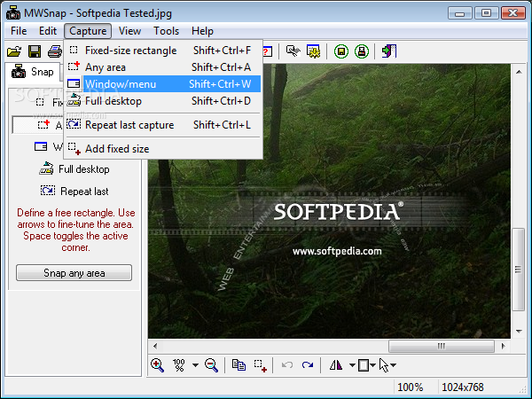Image resolution: width=532 pixels, height=399 pixels.
Task: Click horizontal scrollbar right arrow
Action: (x=503, y=346)
